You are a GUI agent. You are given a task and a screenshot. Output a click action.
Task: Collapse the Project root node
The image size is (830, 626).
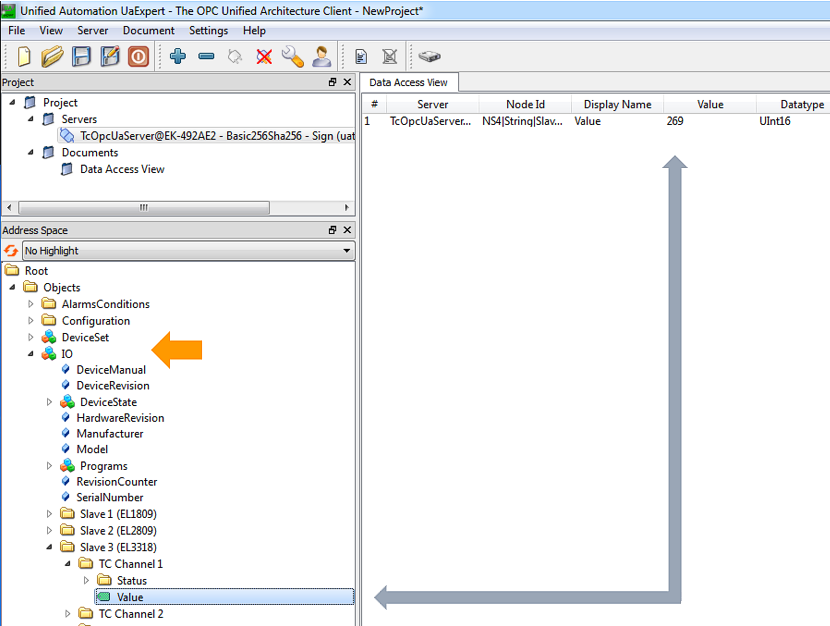12,102
